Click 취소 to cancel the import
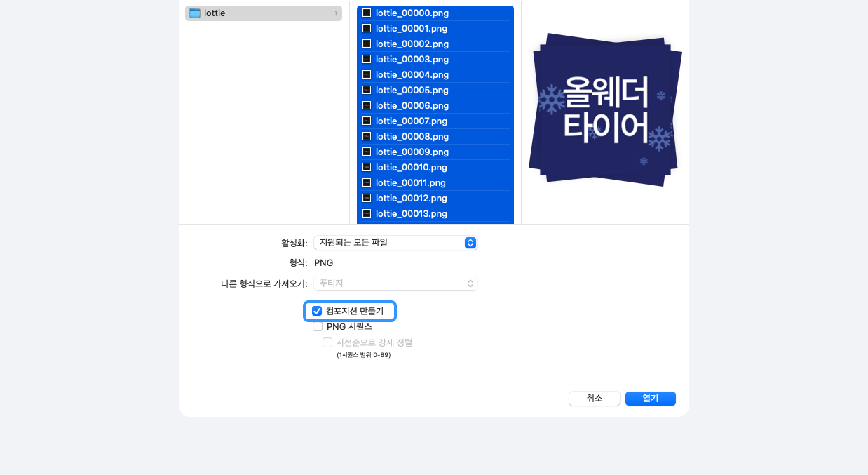 point(594,398)
